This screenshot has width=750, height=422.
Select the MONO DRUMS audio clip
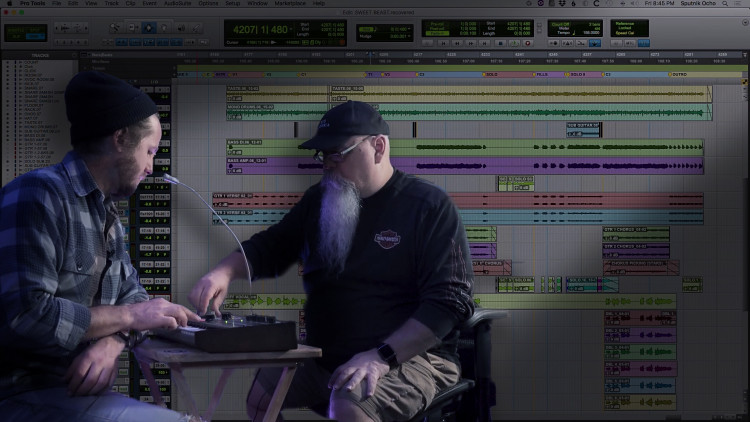coord(277,112)
